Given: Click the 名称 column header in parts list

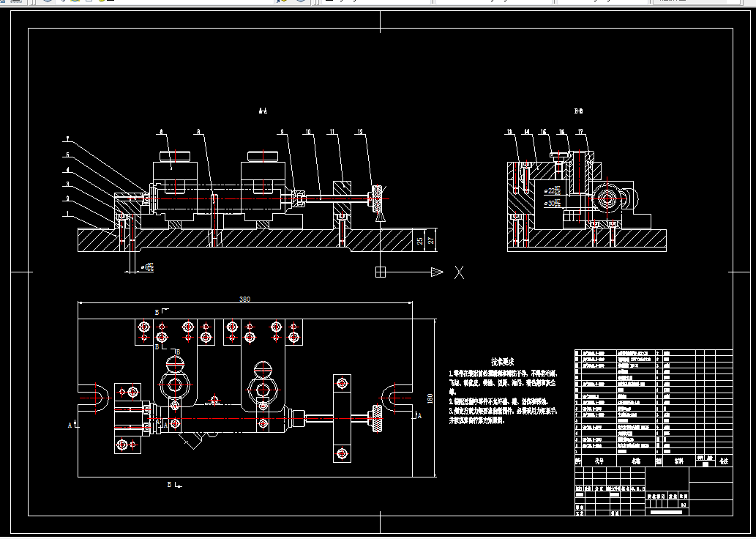Looking at the screenshot, I should tap(637, 461).
